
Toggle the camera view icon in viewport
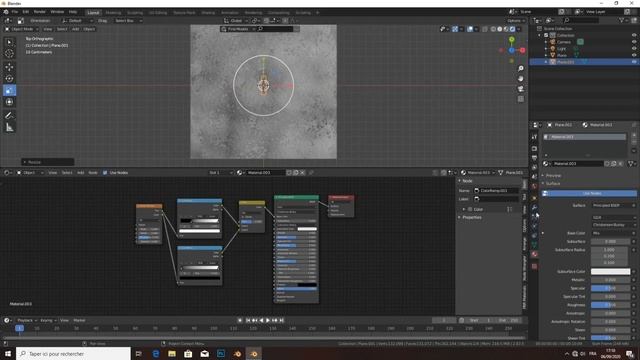click(521, 89)
